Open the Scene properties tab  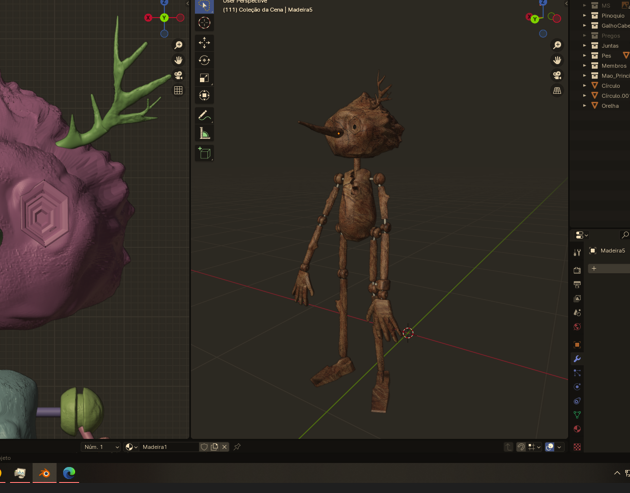pyautogui.click(x=577, y=313)
